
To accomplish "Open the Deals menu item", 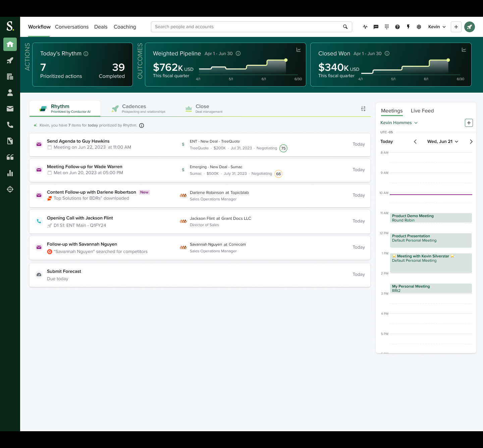I will [101, 27].
